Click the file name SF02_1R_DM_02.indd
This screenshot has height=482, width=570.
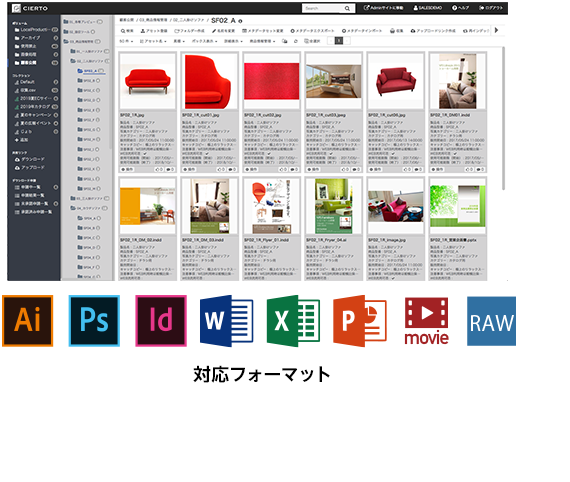click(x=141, y=240)
